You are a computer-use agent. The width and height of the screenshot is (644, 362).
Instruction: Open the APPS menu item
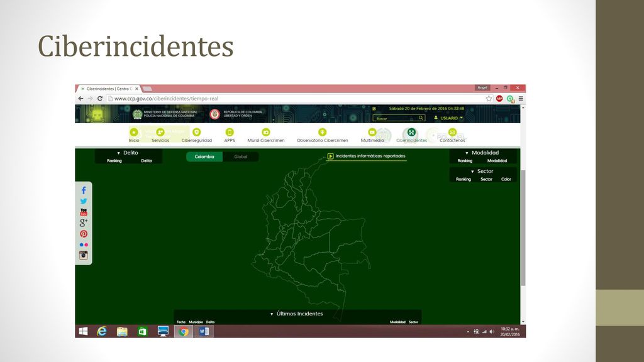tap(230, 135)
